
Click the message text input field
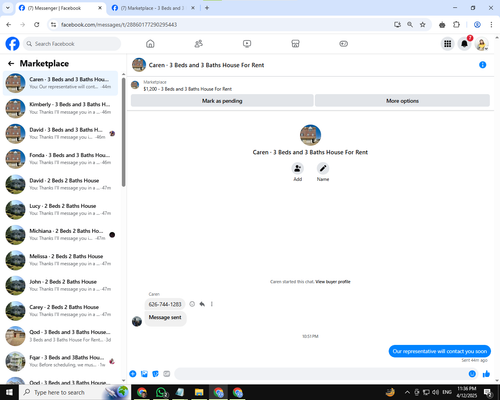(321, 374)
